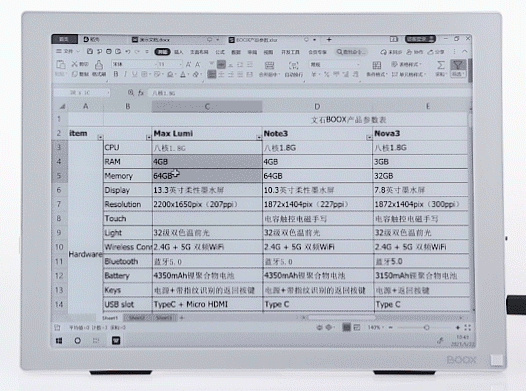Viewport: 526px width, 391px height.
Task: Click the Cortana circle icon in taskbar
Action: (77, 341)
